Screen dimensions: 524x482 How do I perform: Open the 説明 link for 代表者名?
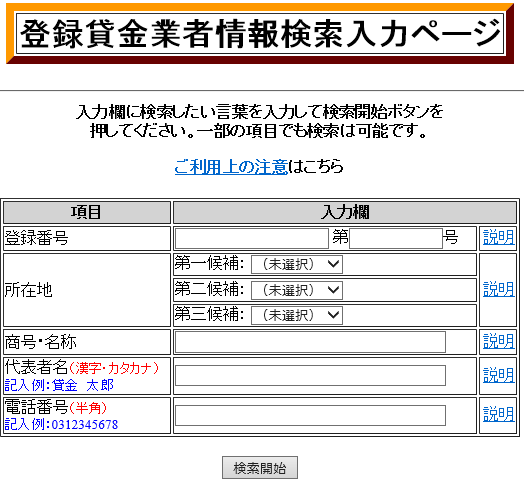click(x=499, y=375)
